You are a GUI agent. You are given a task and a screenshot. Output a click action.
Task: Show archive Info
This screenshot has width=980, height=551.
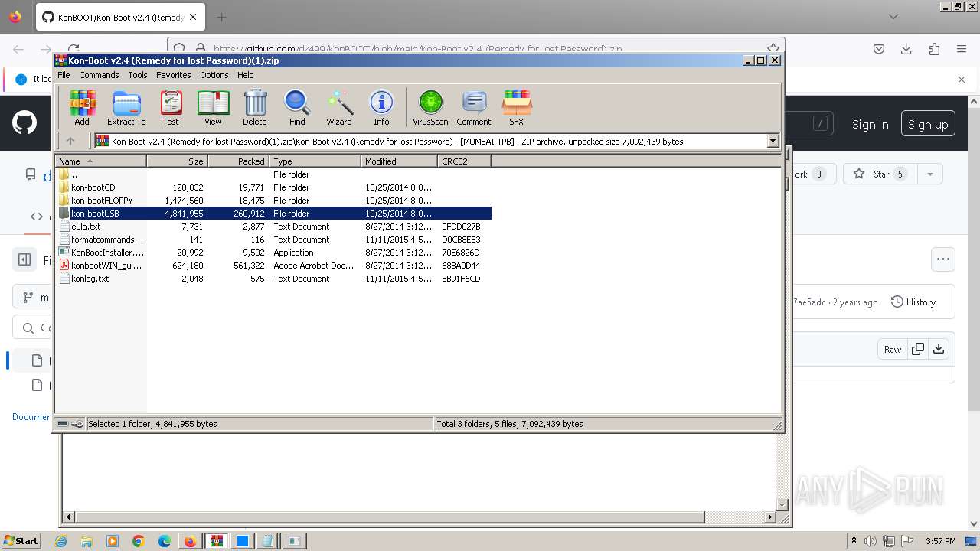[381, 107]
